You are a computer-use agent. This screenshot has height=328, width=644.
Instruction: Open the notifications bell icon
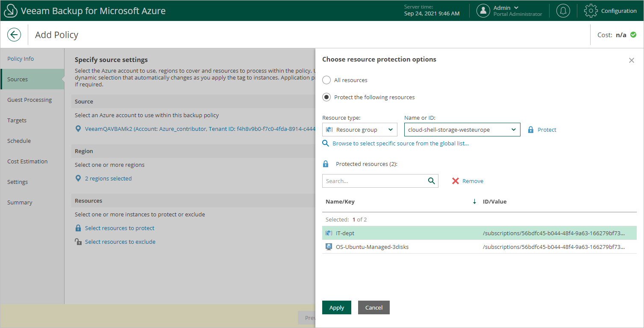[563, 11]
